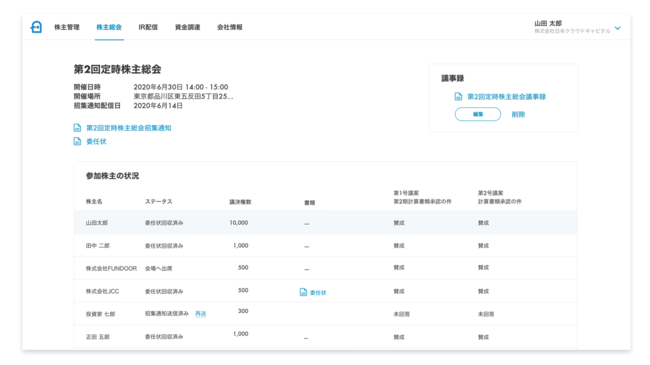Click the 削除 link for the minutes
Screen dimensions: 650x365
pos(518,114)
